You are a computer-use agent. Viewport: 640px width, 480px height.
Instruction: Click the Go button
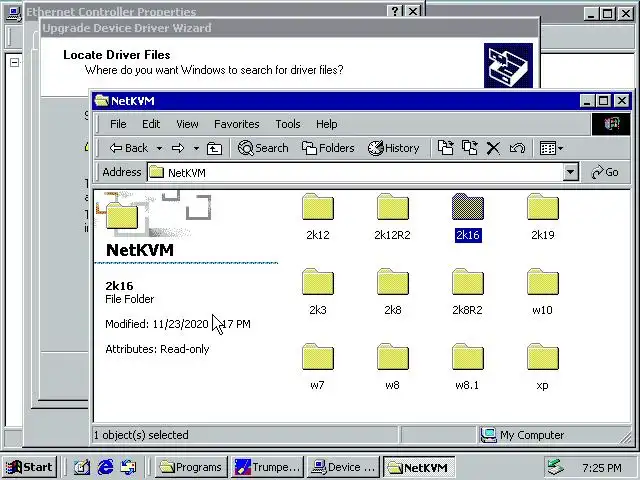coord(605,172)
